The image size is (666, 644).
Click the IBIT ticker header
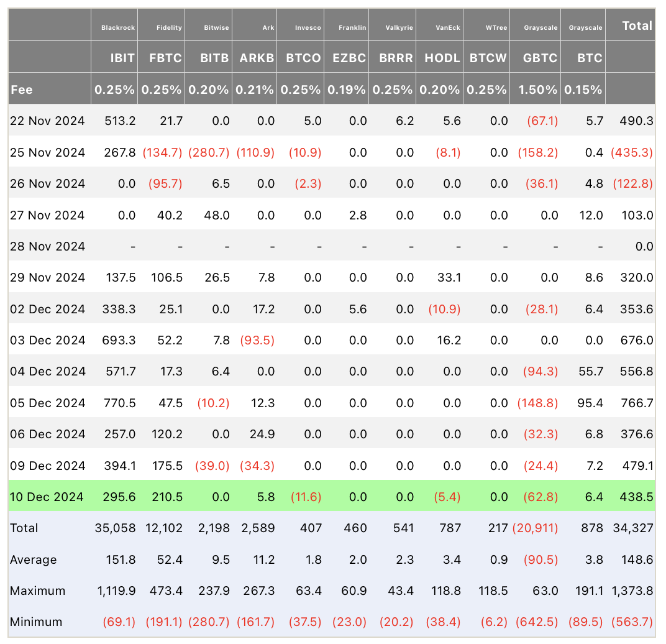click(x=122, y=58)
